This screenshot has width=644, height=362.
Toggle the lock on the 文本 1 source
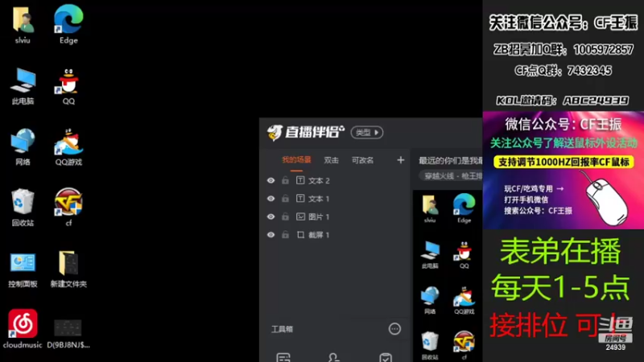(285, 198)
